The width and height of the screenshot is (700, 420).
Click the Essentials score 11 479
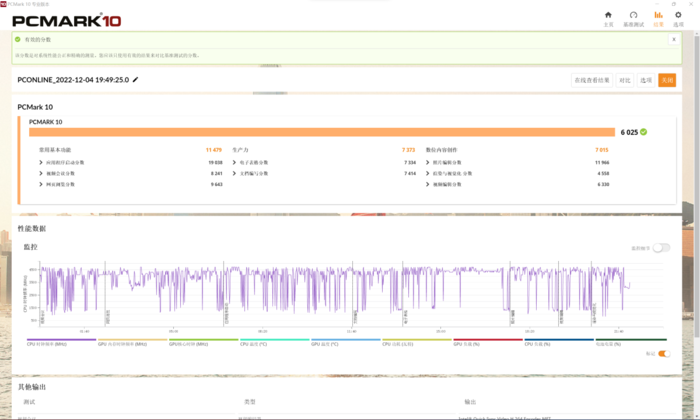tap(213, 150)
